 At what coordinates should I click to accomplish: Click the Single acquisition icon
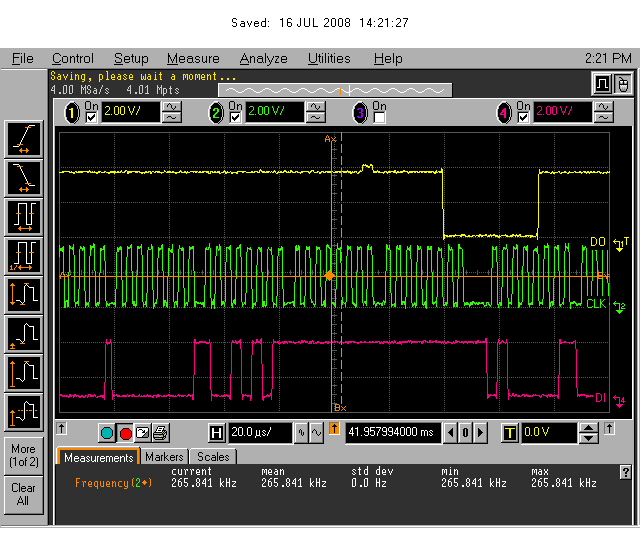pos(143,433)
